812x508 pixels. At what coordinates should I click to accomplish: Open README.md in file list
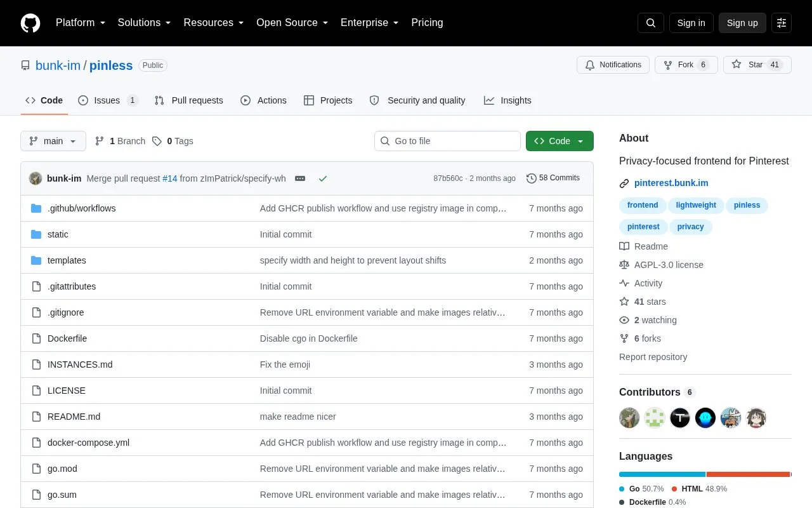click(x=74, y=417)
